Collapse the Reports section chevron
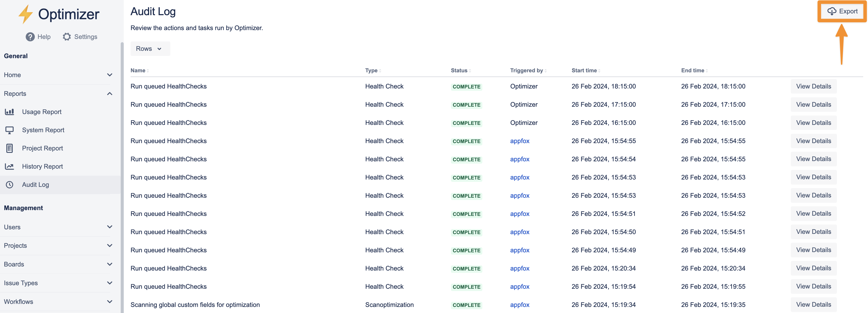The image size is (868, 313). click(x=110, y=94)
